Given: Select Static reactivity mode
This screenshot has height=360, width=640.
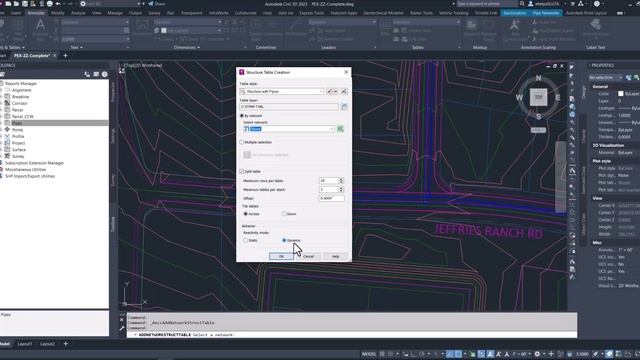Looking at the screenshot, I should click(x=246, y=240).
